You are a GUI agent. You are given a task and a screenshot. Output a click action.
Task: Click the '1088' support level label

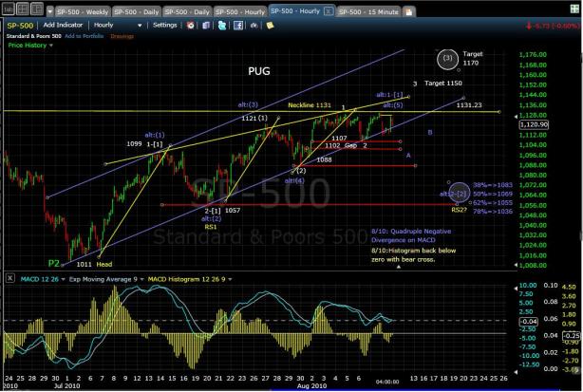point(324,159)
